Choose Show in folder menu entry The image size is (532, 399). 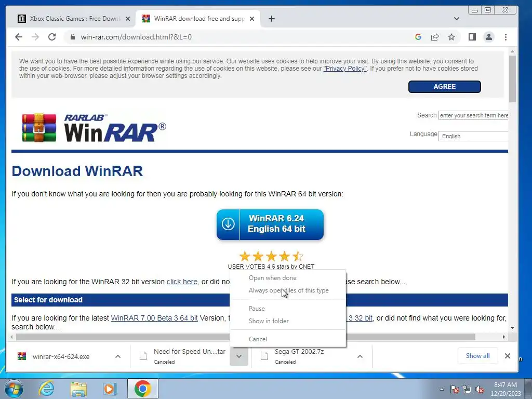point(288,321)
